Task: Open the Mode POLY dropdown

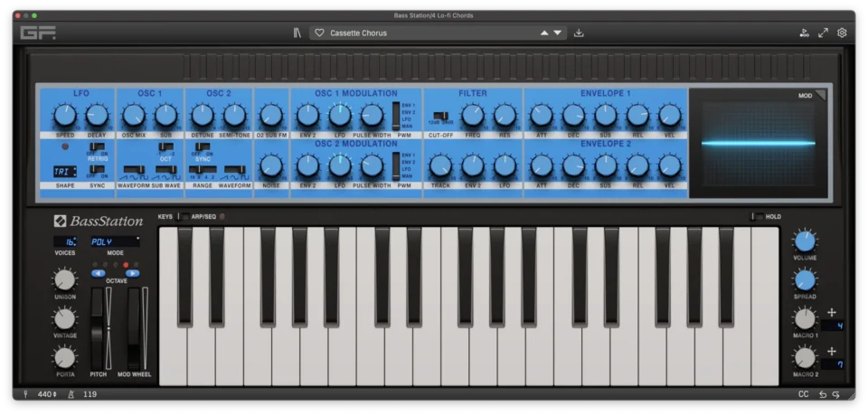Action: pyautogui.click(x=115, y=241)
